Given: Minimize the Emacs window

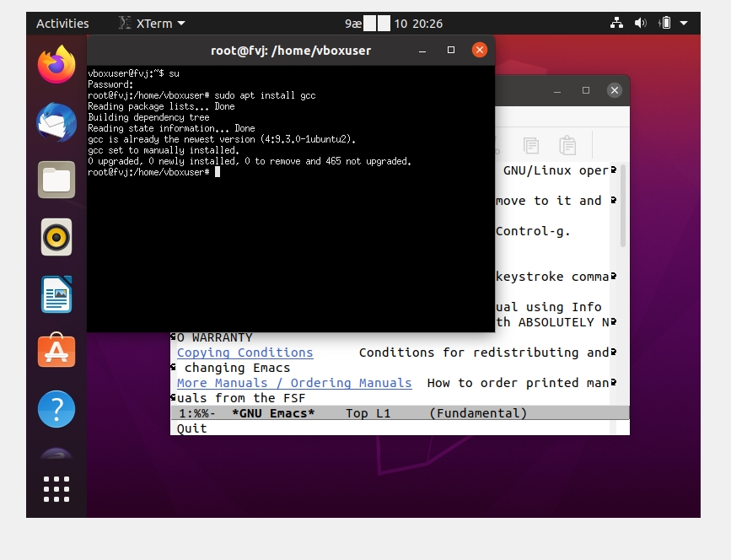Looking at the screenshot, I should click(x=557, y=90).
